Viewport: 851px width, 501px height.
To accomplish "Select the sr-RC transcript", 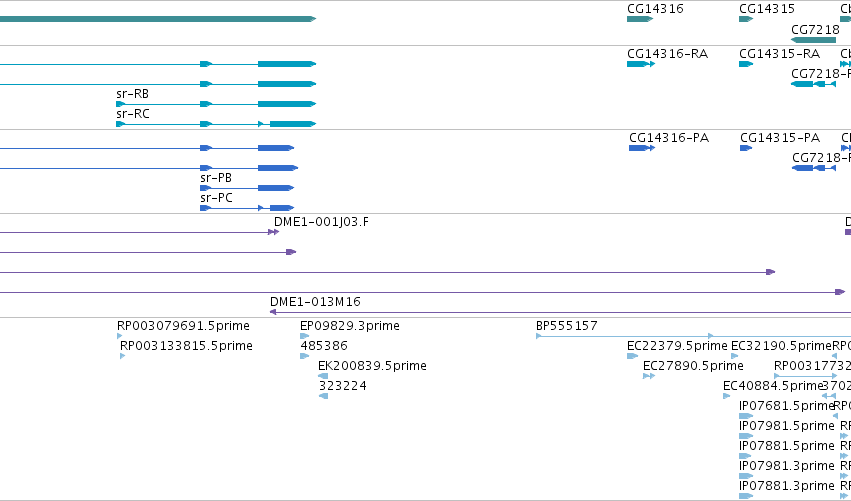I will pyautogui.click(x=216, y=124).
